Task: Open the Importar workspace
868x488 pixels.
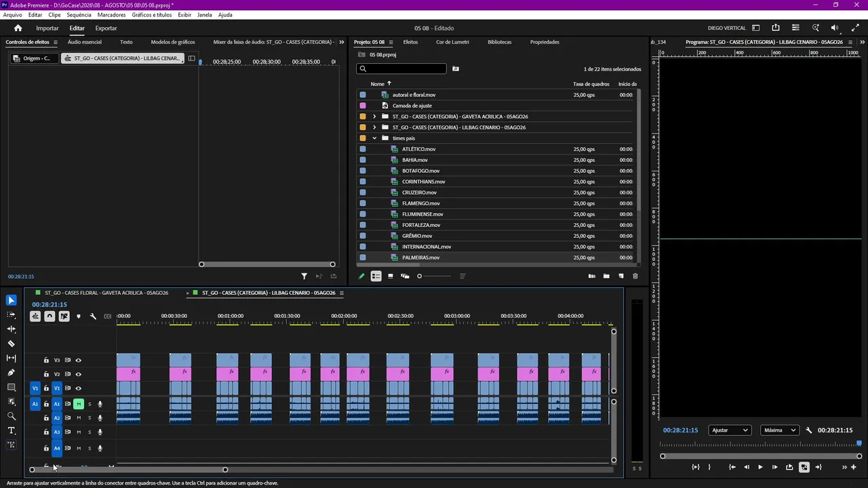Action: coord(47,28)
